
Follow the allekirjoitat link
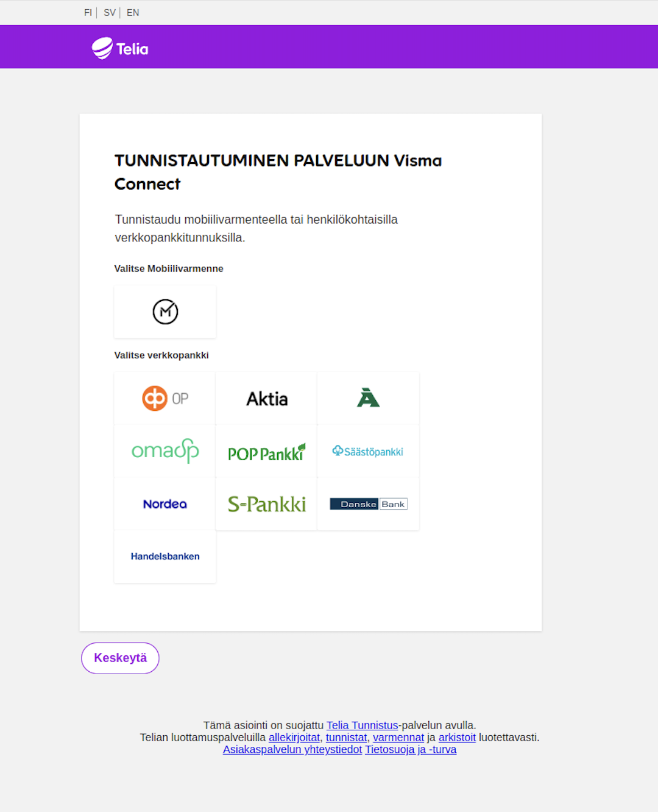(x=294, y=738)
